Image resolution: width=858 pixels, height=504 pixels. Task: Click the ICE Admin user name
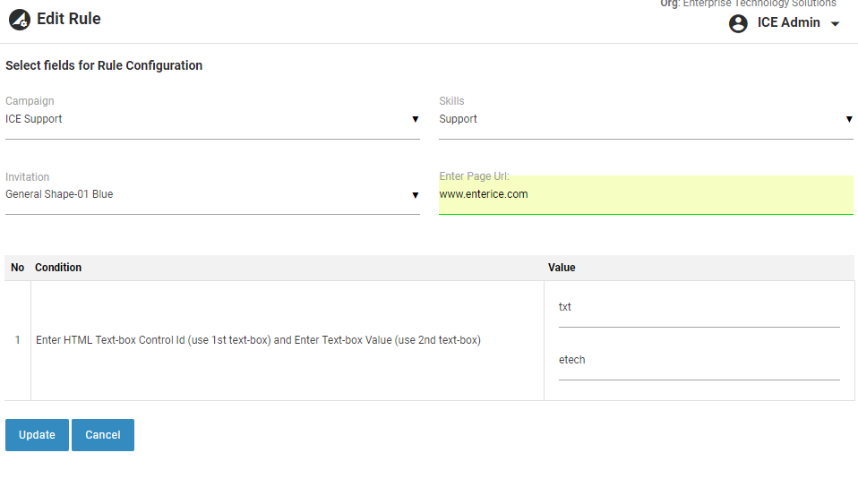tap(788, 23)
